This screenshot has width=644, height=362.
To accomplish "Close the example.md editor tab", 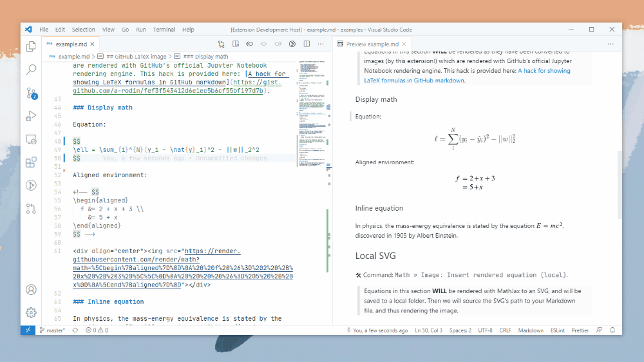I will (x=92, y=44).
